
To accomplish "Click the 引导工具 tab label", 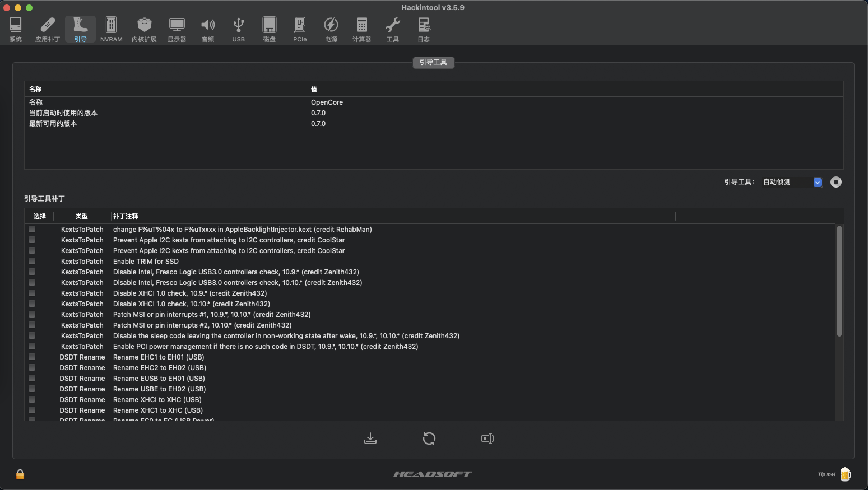I will [433, 62].
